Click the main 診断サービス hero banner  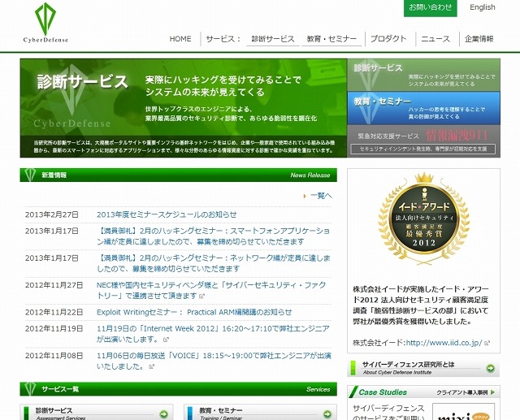pos(184,108)
